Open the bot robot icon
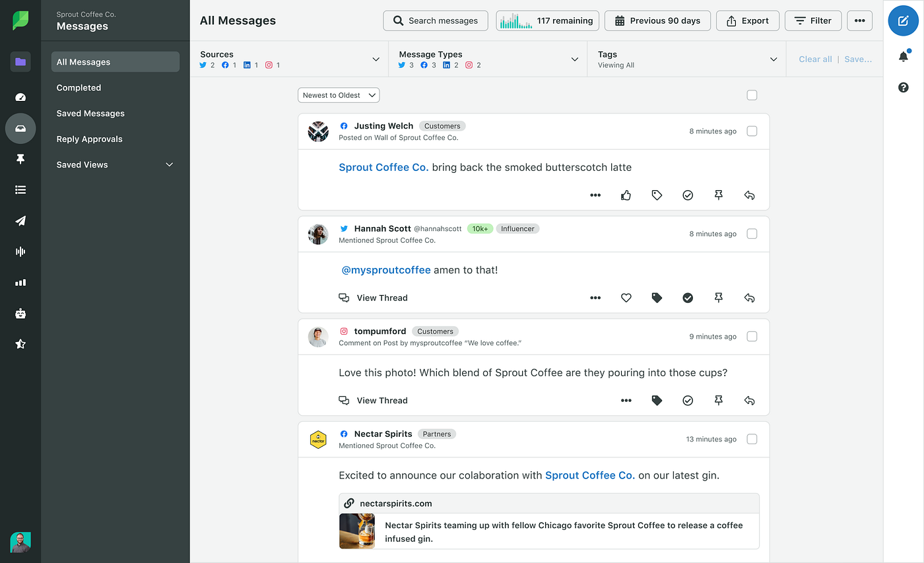This screenshot has width=924, height=563. (20, 314)
